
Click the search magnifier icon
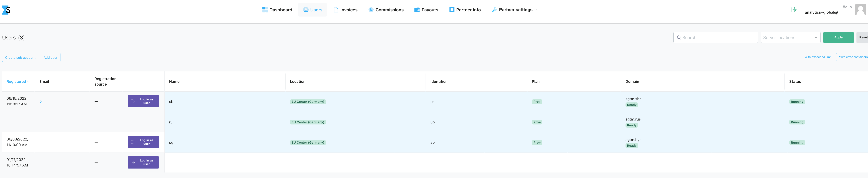[679, 37]
